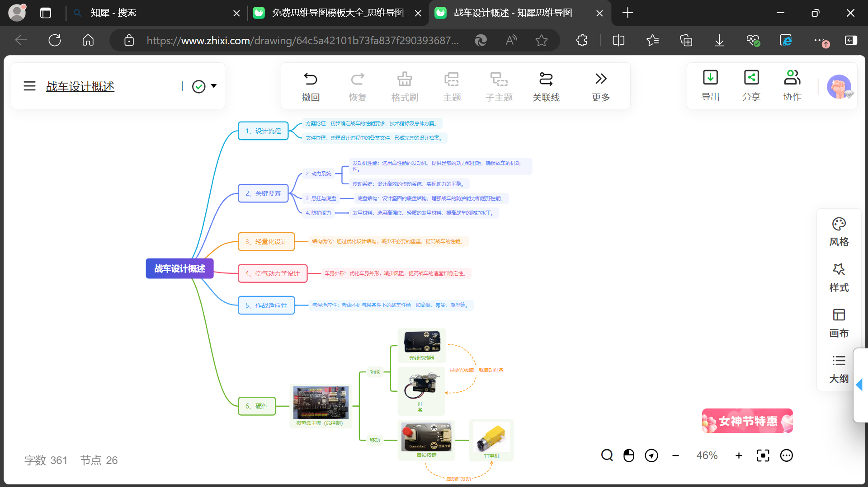Click the locate center topic icon
The height and width of the screenshot is (488, 868).
(651, 455)
